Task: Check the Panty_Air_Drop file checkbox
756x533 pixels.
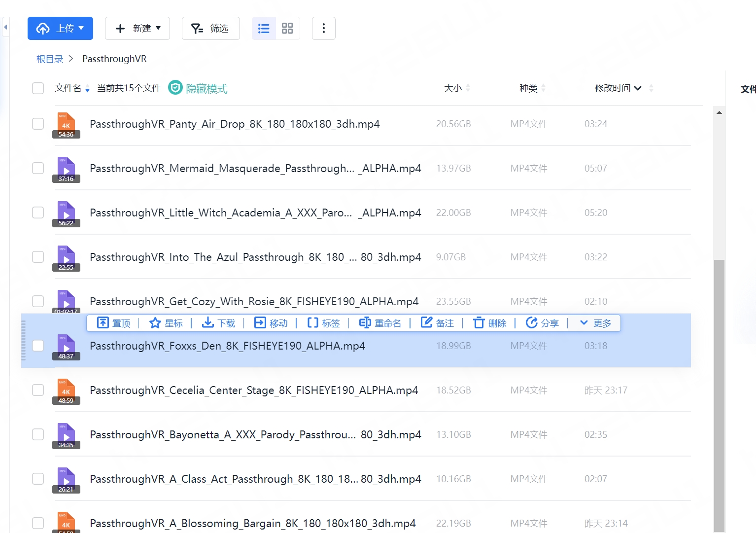Action: pos(38,124)
